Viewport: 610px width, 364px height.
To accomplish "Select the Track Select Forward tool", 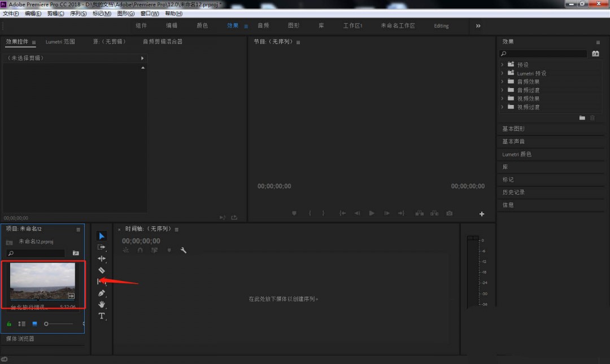I will (102, 247).
